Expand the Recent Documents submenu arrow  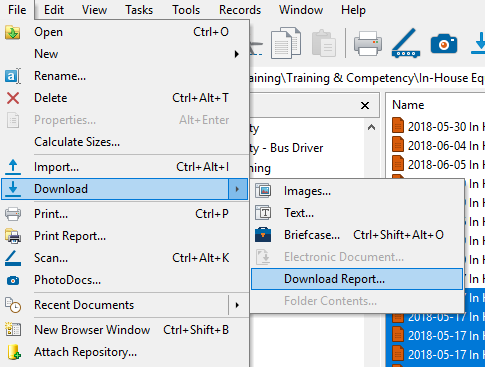pos(237,305)
